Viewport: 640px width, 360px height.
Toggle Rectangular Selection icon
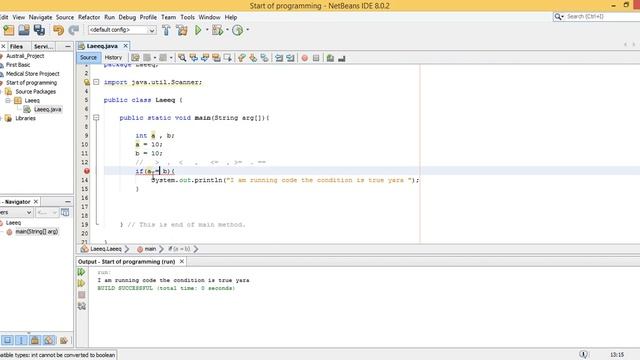click(x=228, y=58)
